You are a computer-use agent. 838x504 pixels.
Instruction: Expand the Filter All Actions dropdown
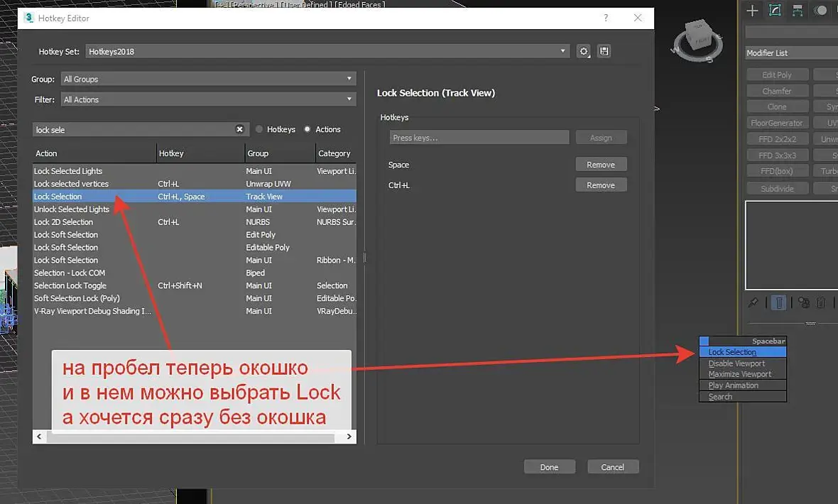(208, 99)
